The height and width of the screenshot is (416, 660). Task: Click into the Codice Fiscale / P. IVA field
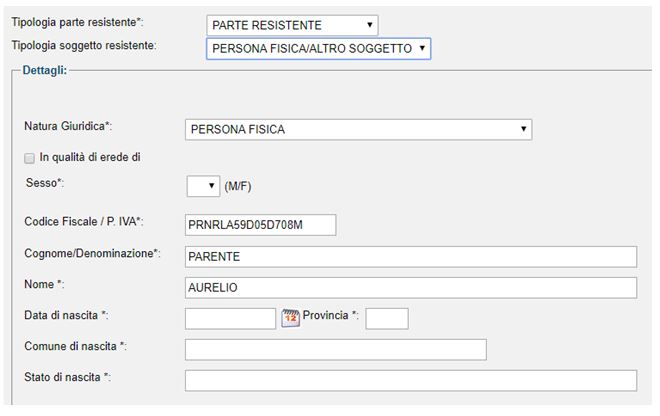(x=261, y=225)
